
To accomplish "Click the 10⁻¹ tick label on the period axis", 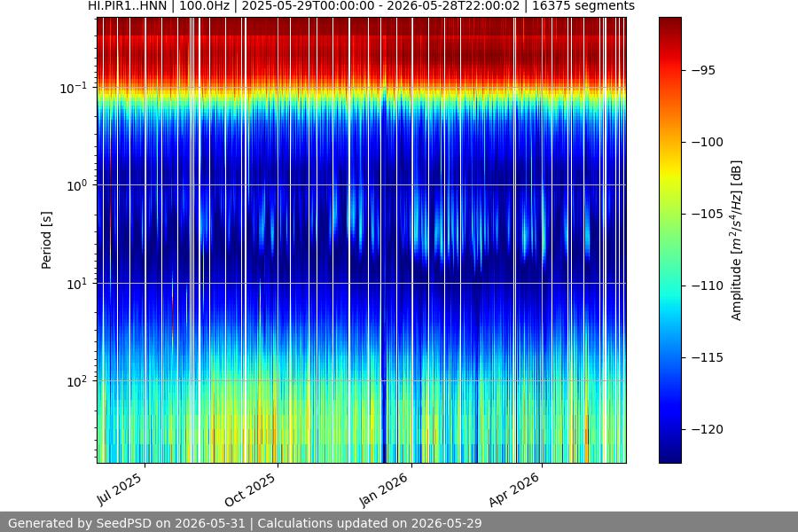I will (74, 88).
